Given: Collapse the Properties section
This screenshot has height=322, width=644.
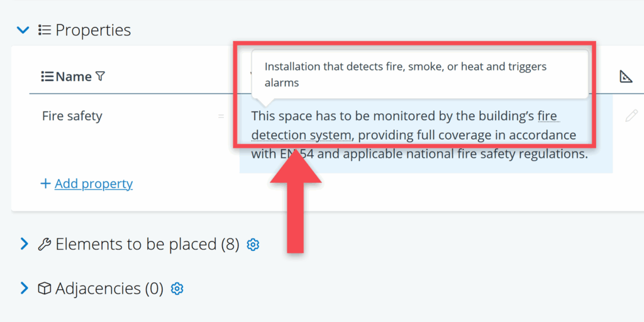Looking at the screenshot, I should [x=23, y=30].
